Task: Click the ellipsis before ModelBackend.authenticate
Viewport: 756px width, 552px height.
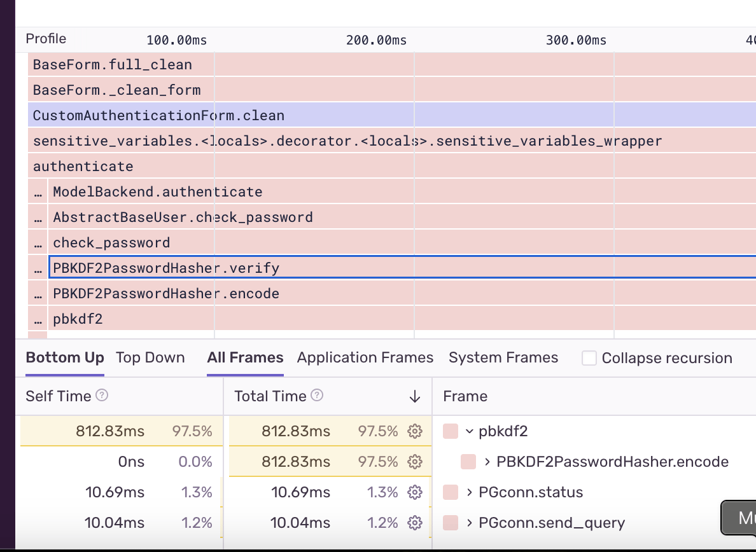Action: tap(38, 192)
